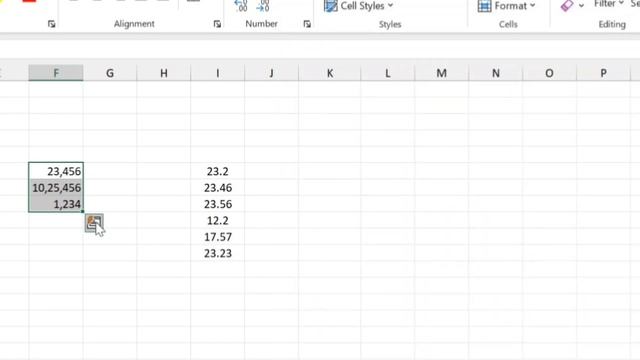
Task: Open the Format cells dropdown
Action: tap(506, 6)
